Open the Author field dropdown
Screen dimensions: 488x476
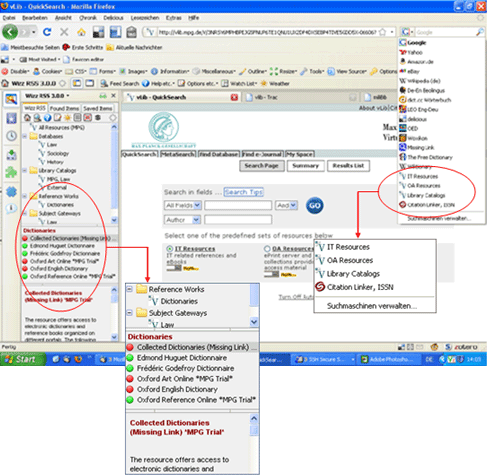(x=182, y=220)
